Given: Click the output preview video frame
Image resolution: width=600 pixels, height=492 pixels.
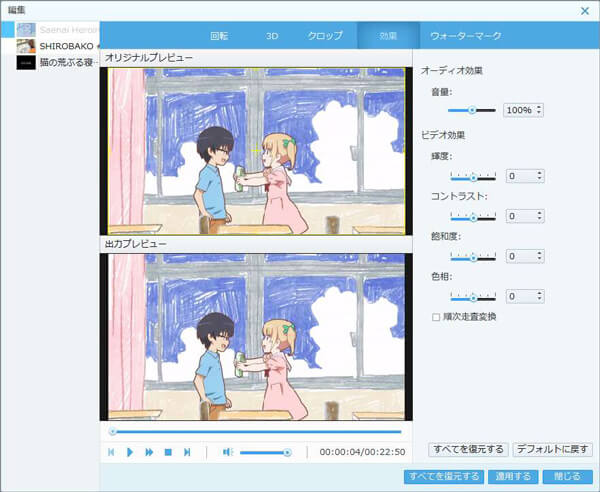Looking at the screenshot, I should [x=256, y=337].
